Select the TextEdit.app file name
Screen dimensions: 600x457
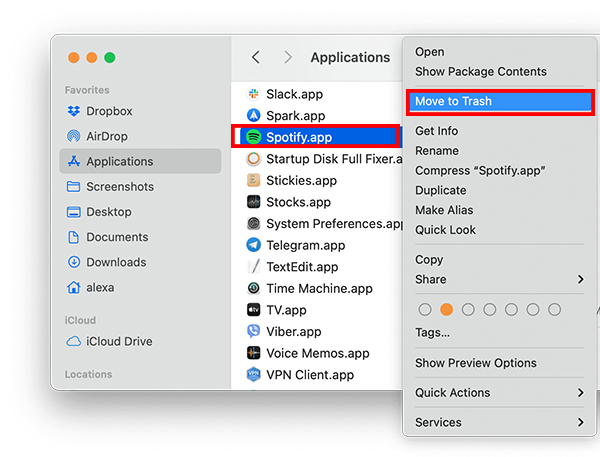click(x=302, y=267)
